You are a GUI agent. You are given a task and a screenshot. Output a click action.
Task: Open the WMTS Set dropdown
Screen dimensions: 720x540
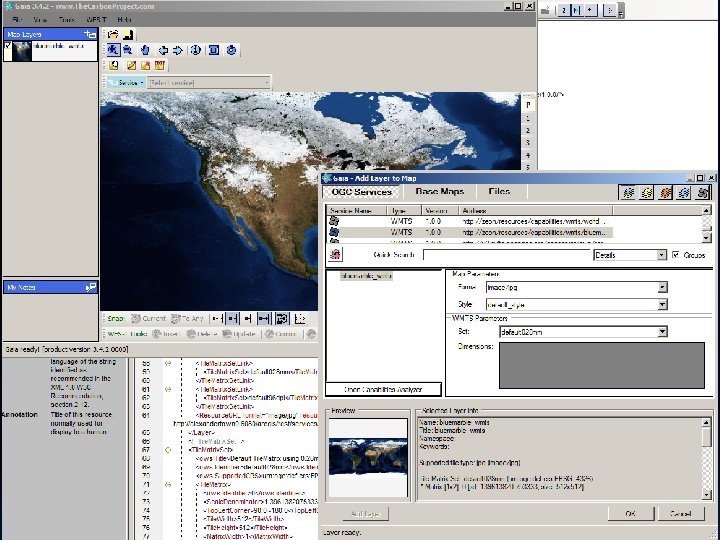(662, 332)
